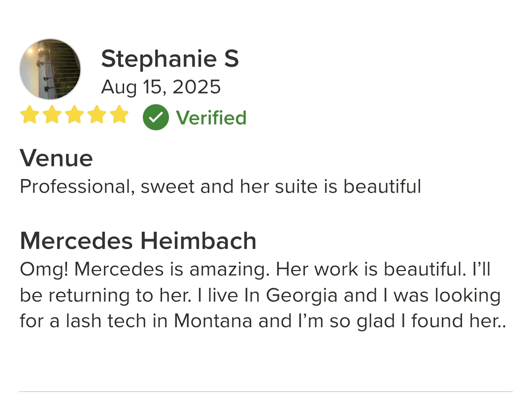
Task: Open Stephanie S's profile picture
Action: coord(50,69)
